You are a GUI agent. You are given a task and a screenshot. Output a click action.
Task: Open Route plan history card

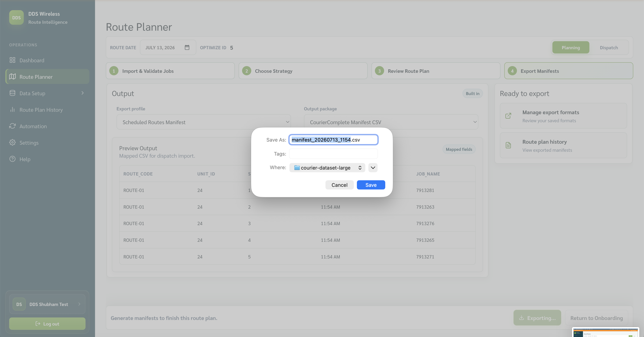point(563,145)
